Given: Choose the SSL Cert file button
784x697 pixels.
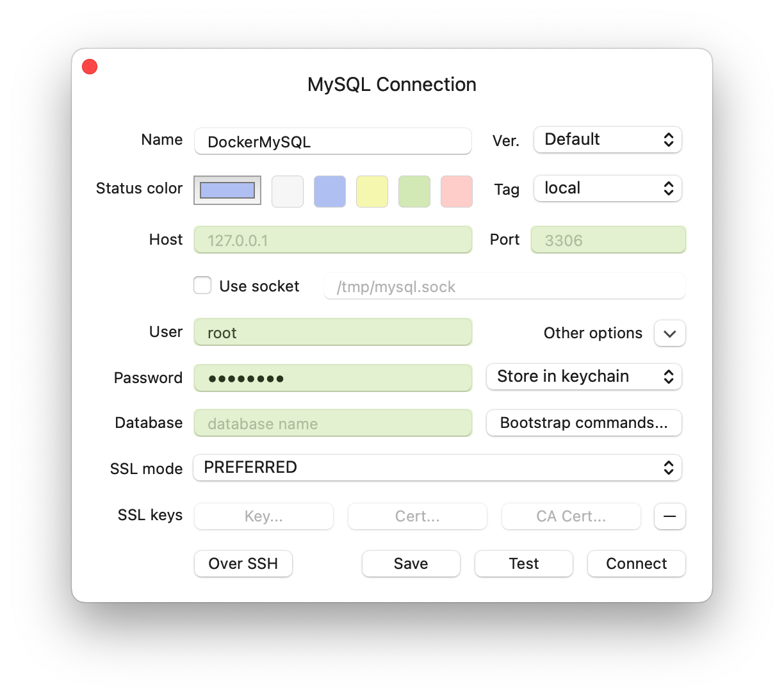Looking at the screenshot, I should [x=418, y=516].
